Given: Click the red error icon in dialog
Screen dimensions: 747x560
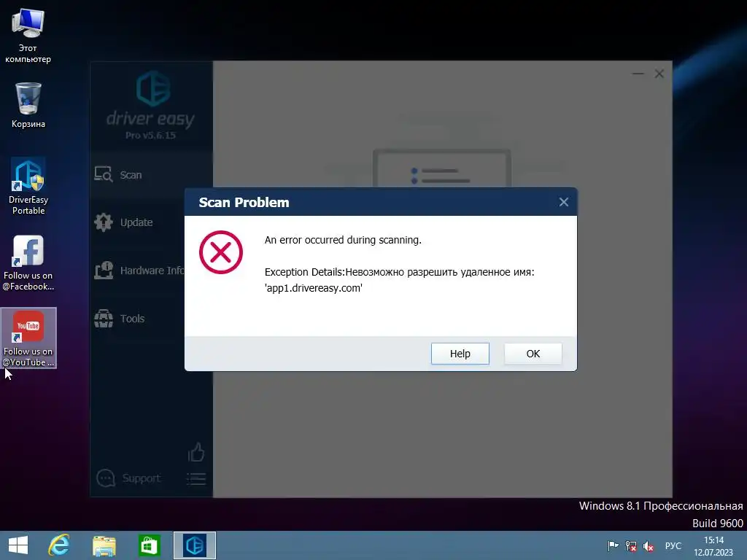Looking at the screenshot, I should coord(221,252).
